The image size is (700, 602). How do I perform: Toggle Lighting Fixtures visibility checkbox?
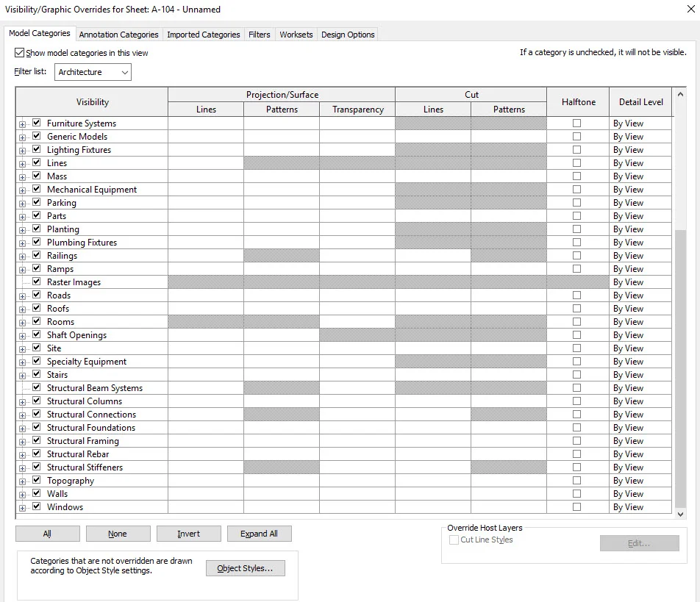pos(37,149)
